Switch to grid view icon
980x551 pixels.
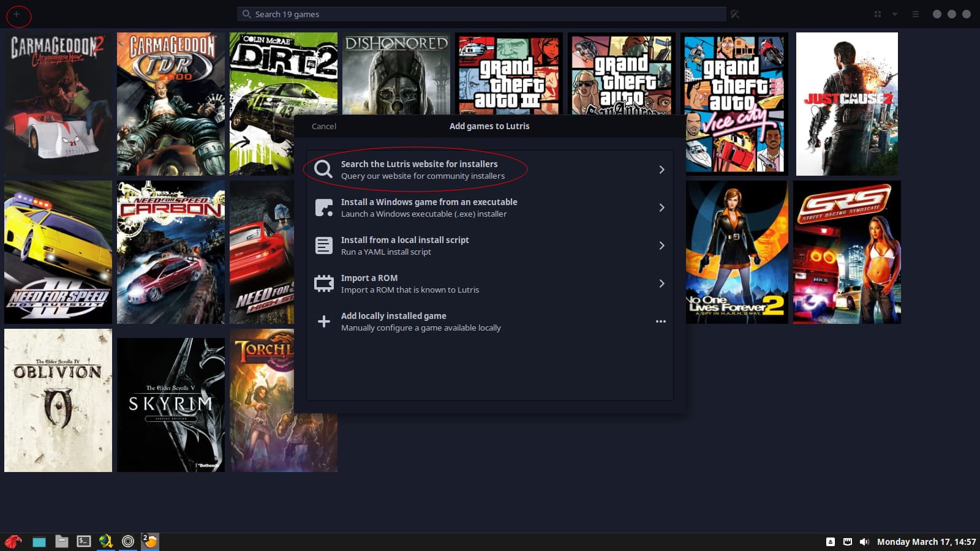click(x=877, y=14)
